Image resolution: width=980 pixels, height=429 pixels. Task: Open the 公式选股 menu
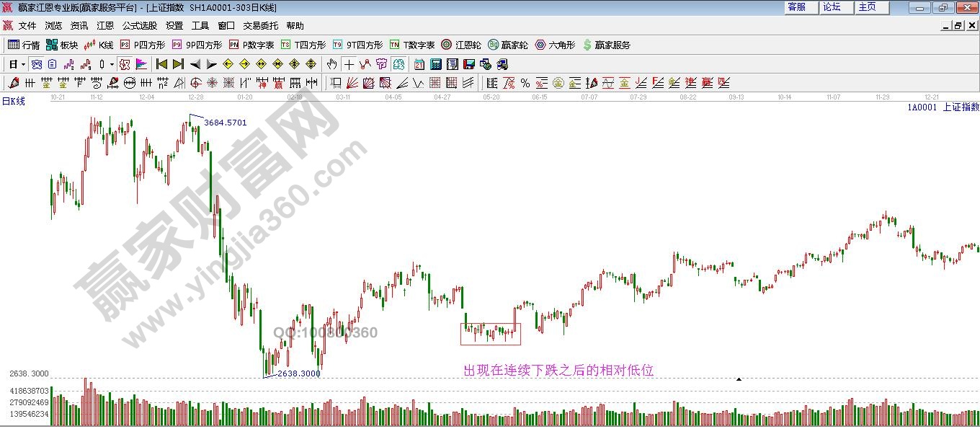tap(139, 26)
